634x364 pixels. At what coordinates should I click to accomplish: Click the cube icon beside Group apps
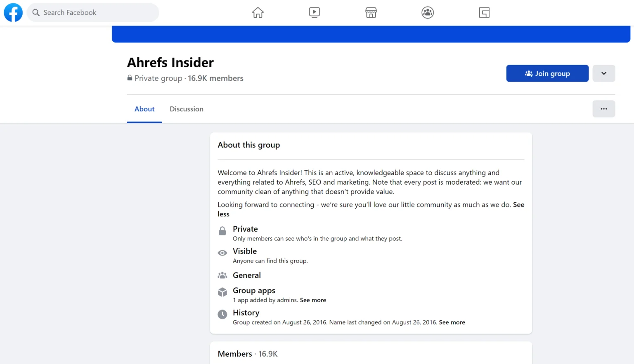(222, 292)
